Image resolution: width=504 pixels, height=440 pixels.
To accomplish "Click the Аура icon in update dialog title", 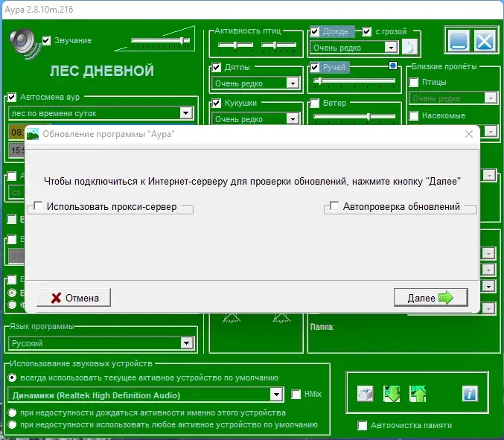I will [x=33, y=134].
